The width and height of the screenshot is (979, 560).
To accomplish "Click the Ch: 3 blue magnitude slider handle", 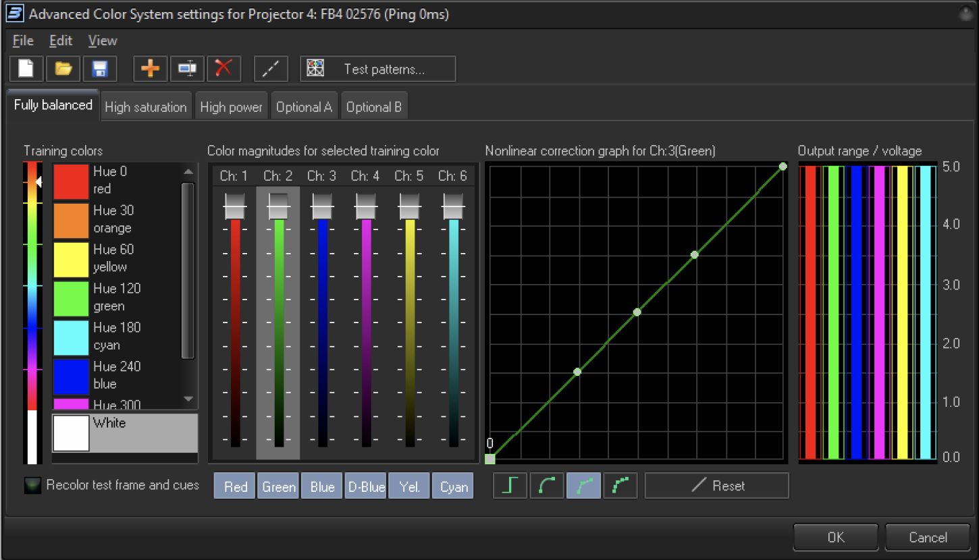I will coord(322,206).
